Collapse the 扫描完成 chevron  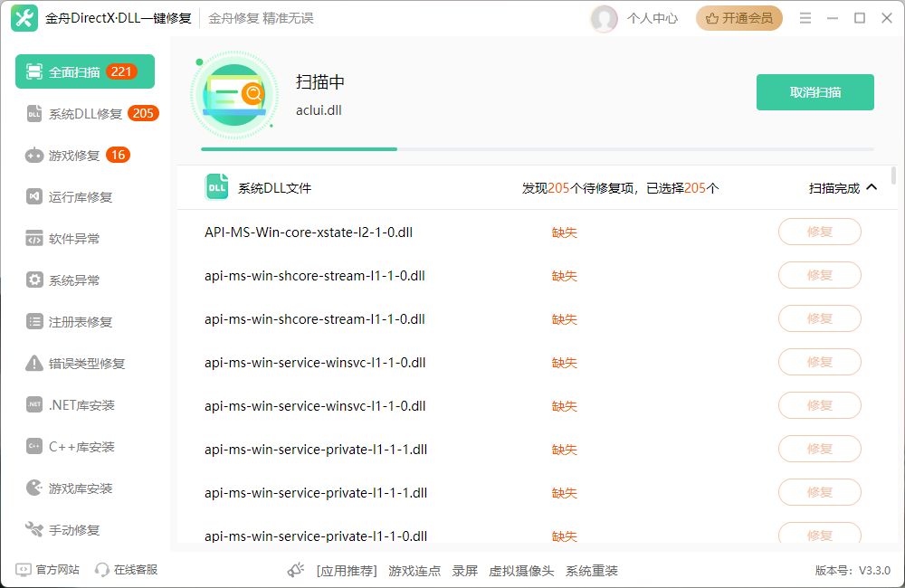(x=872, y=187)
